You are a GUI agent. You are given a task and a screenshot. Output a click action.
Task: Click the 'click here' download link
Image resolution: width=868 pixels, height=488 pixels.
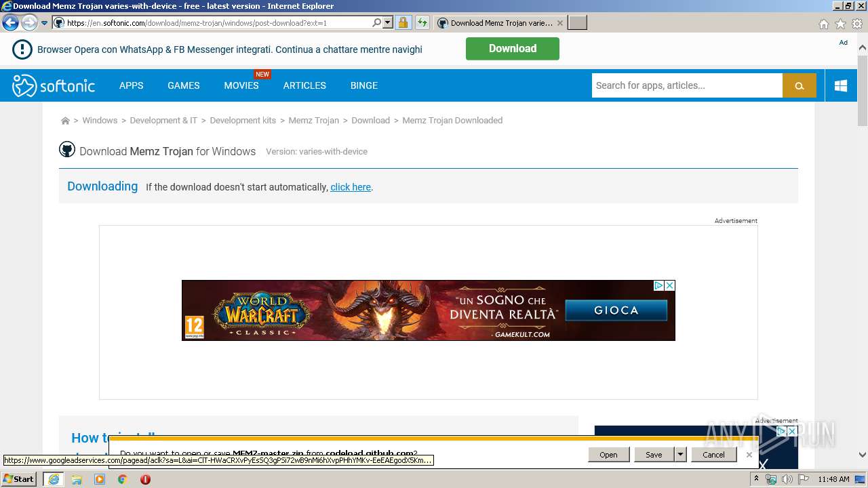coord(351,187)
